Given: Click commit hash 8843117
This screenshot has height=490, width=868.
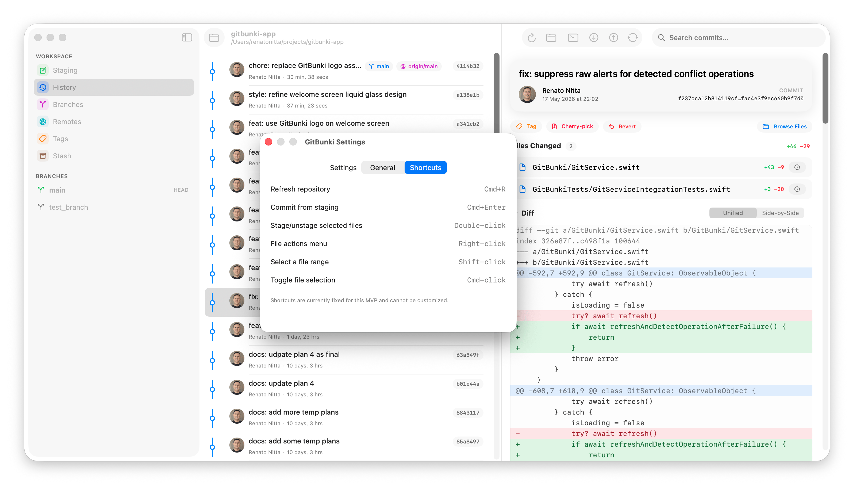Looking at the screenshot, I should coord(468,412).
